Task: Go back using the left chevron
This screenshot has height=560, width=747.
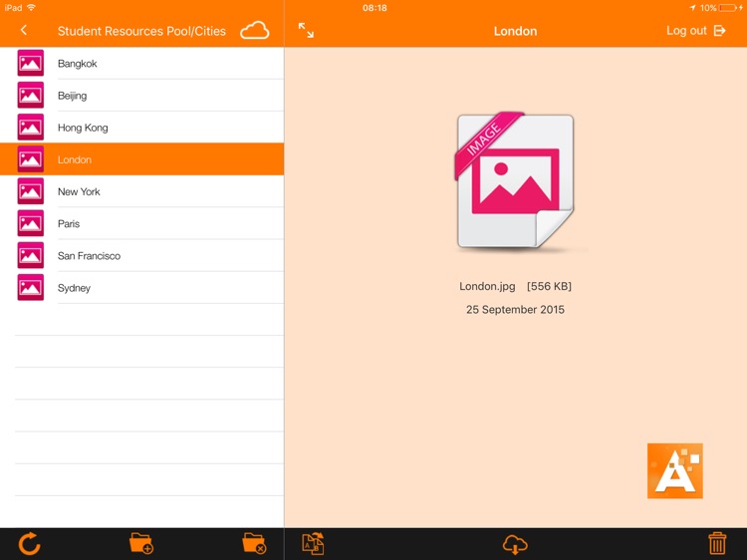Action: pyautogui.click(x=24, y=31)
